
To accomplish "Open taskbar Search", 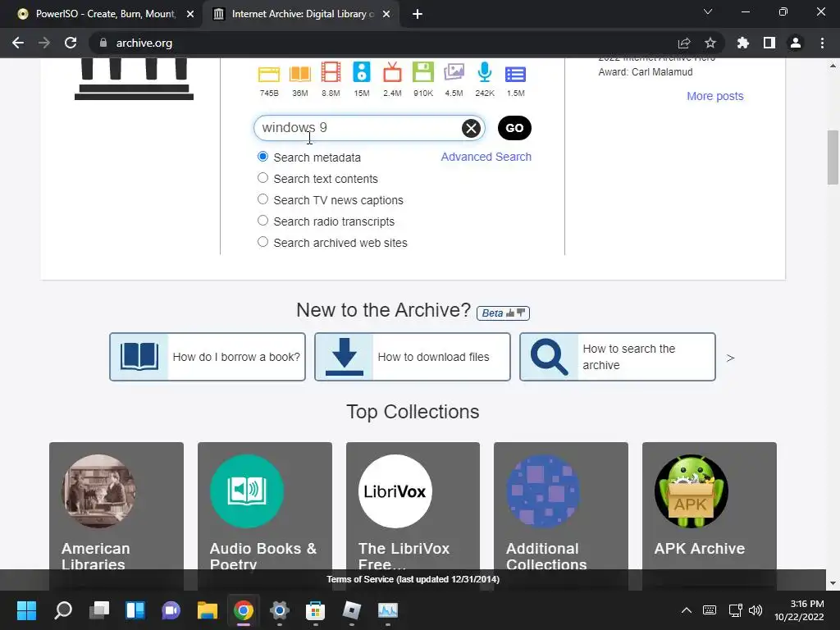I will pos(63,610).
